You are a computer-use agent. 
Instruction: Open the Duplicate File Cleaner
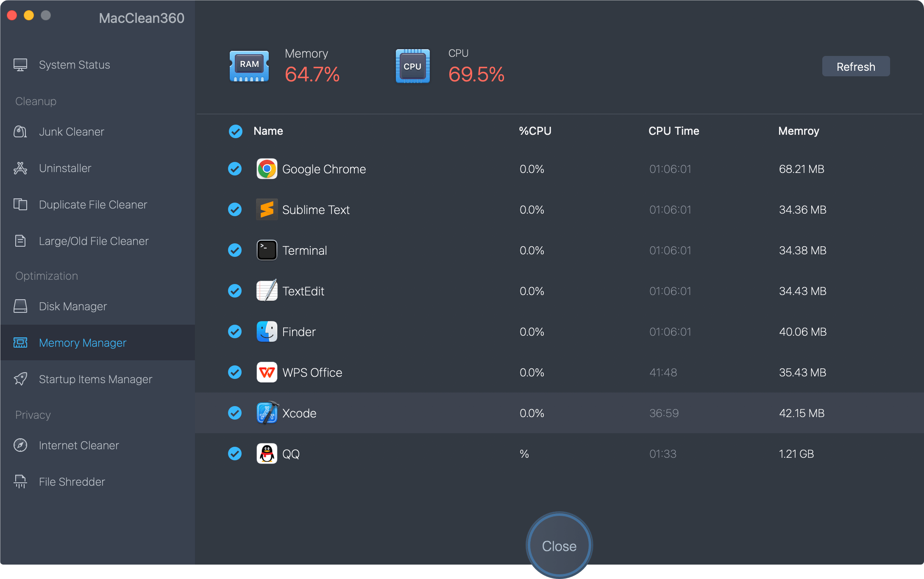point(92,204)
